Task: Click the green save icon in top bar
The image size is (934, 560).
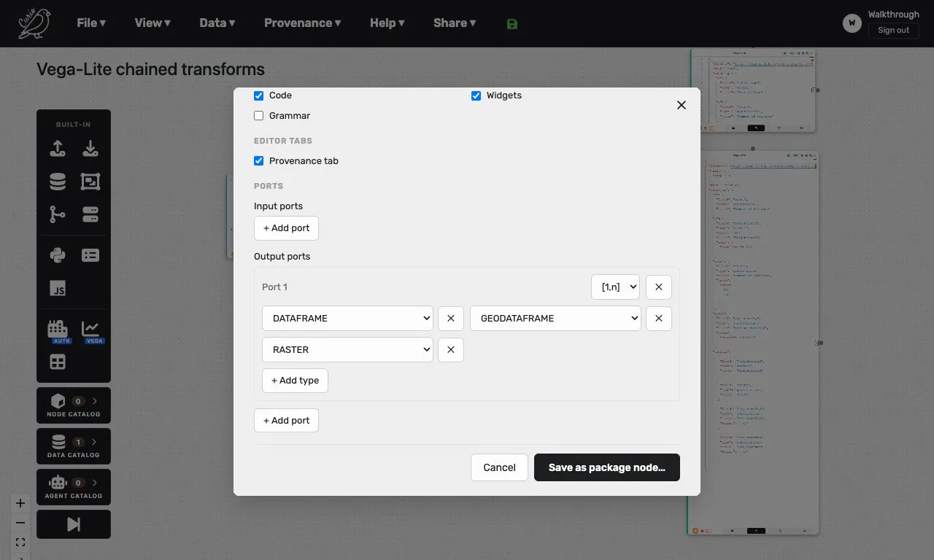Action: click(512, 23)
